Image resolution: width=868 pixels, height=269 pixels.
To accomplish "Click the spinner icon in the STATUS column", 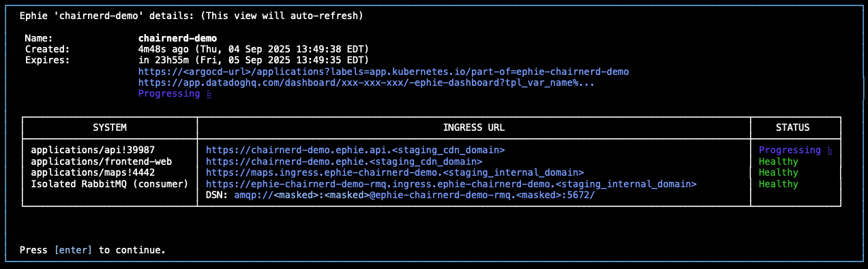I will tap(830, 151).
